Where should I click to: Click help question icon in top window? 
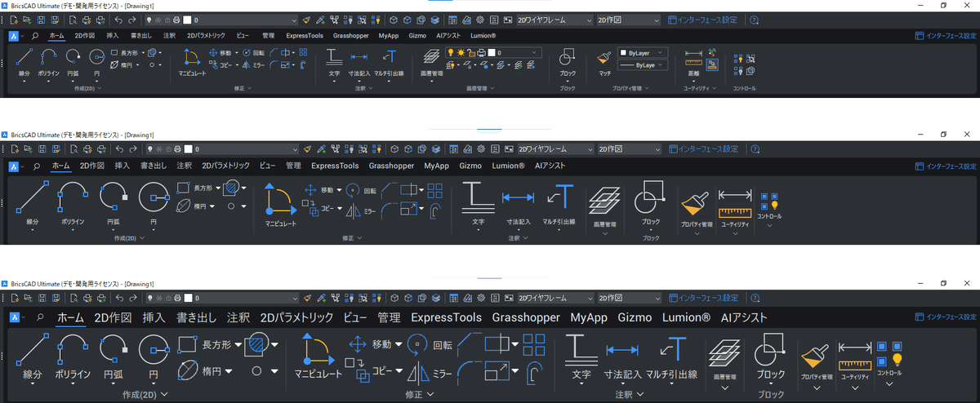pos(754,19)
